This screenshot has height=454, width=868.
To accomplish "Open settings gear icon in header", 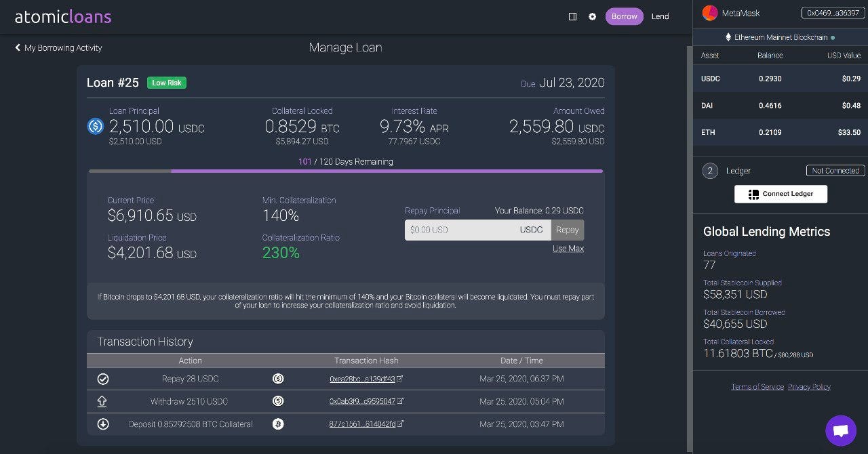I will click(x=592, y=16).
